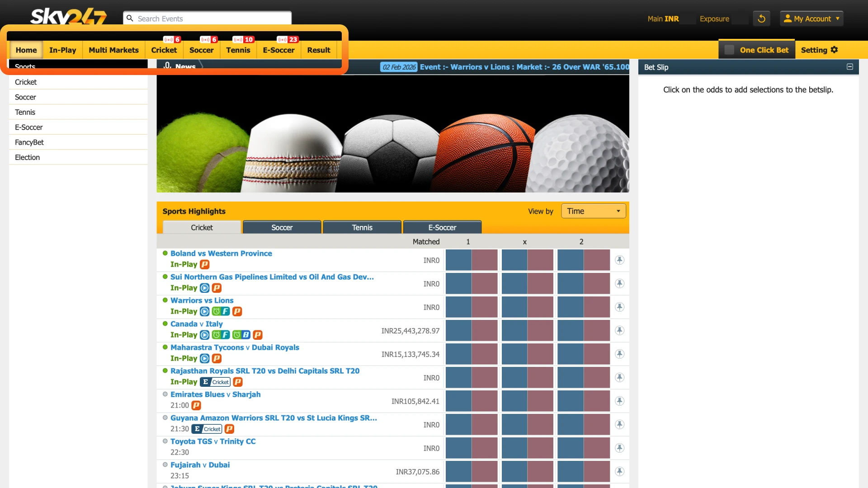Click the live stream play icon for Warriors vs Lions
This screenshot has width=868, height=488.
tap(204, 311)
